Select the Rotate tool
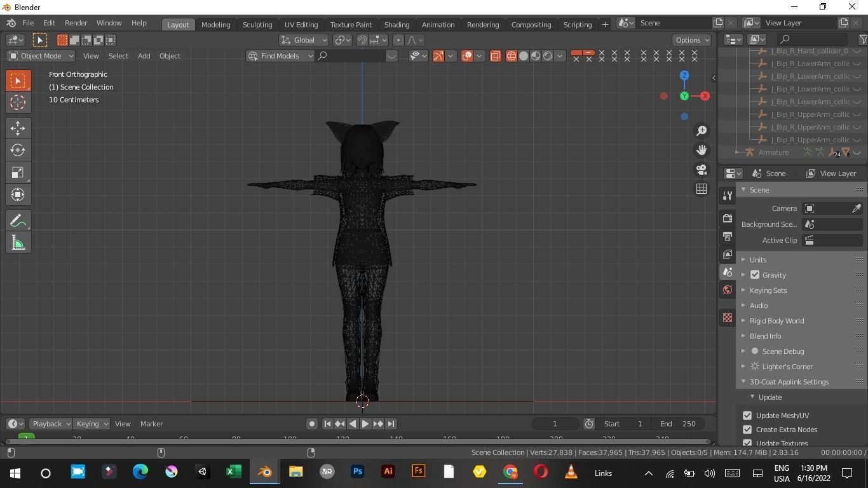 click(x=18, y=150)
